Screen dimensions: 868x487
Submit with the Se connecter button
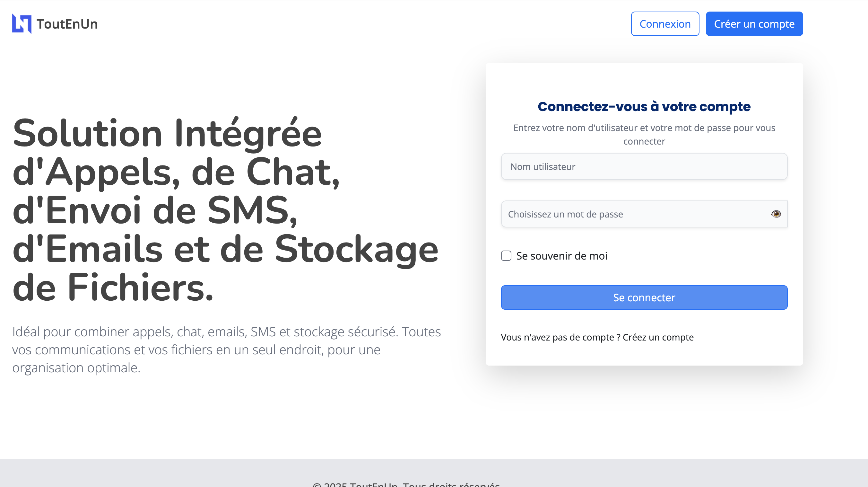(x=644, y=297)
